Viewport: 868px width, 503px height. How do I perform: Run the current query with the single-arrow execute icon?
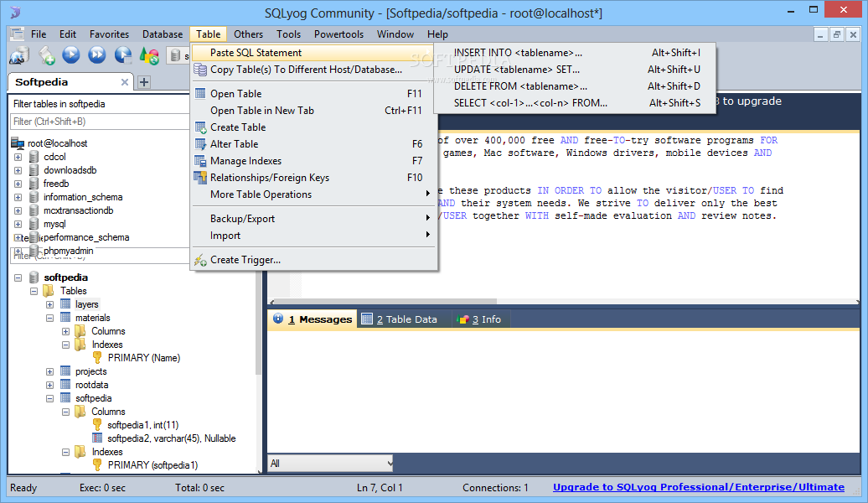click(x=71, y=54)
